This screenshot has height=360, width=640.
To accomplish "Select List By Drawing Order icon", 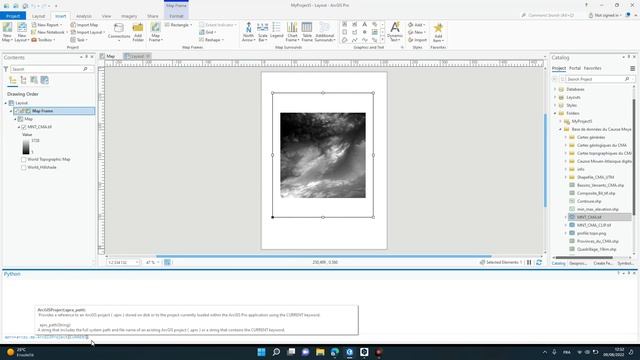I will 13,80.
